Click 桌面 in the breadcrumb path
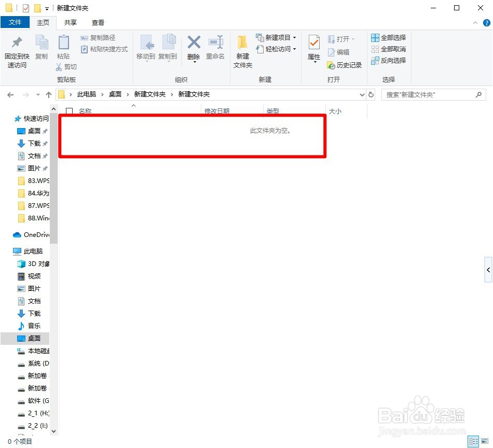Screen dimensions: 493x448 coord(115,94)
